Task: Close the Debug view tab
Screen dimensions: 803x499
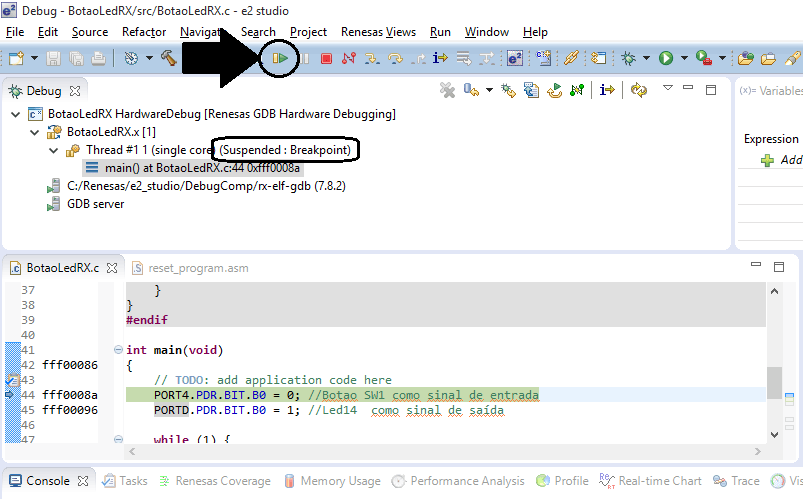Action: (75, 91)
